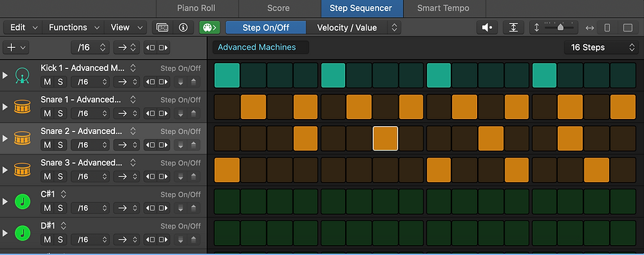Turn off the first Kick 1 step
The height and width of the screenshot is (255, 644).
click(227, 75)
